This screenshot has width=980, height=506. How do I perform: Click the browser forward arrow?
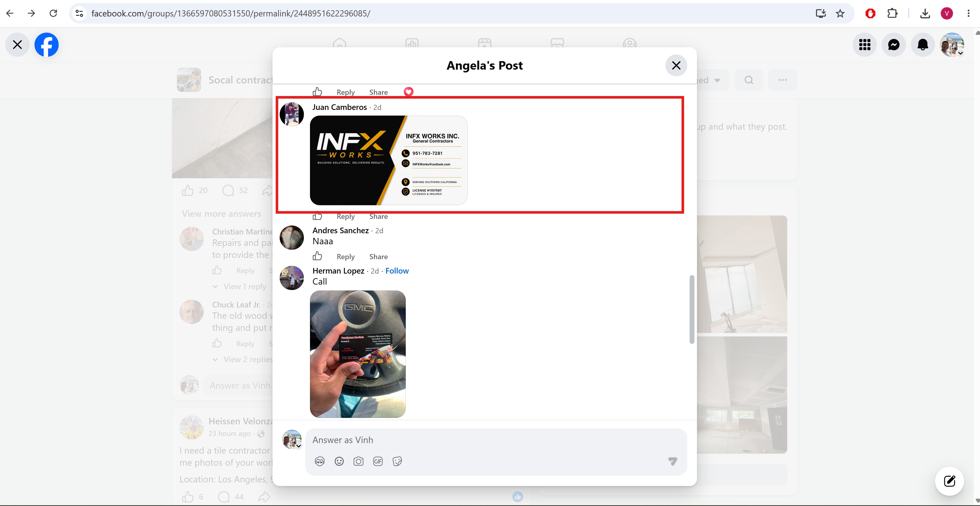click(32, 13)
